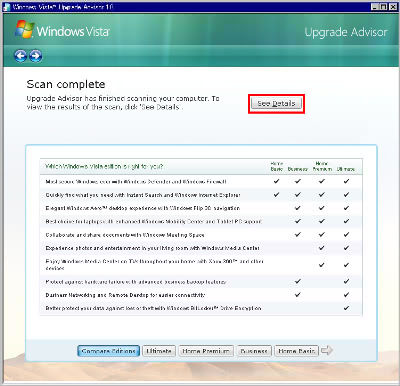Image resolution: width=400 pixels, height=386 pixels.
Task: Click the Windows Meeting Space row text
Action: pos(125,235)
